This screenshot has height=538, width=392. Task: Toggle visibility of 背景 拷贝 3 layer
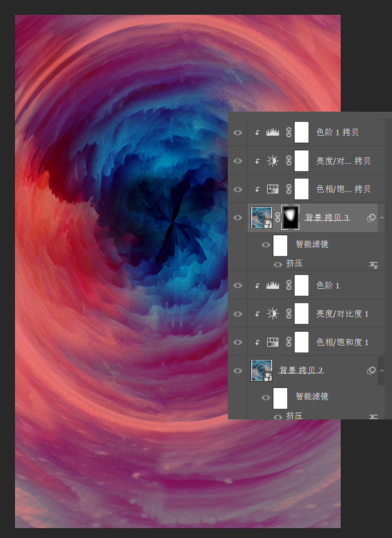pyautogui.click(x=238, y=218)
